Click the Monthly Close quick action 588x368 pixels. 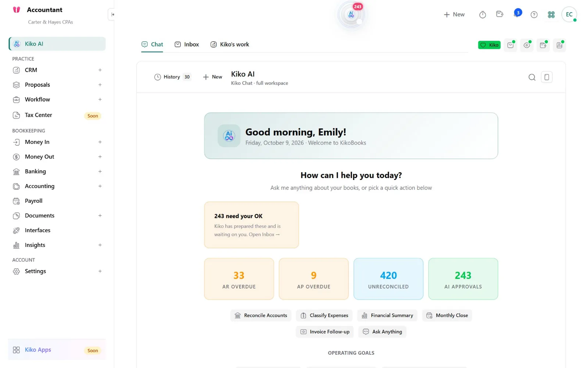tap(447, 315)
